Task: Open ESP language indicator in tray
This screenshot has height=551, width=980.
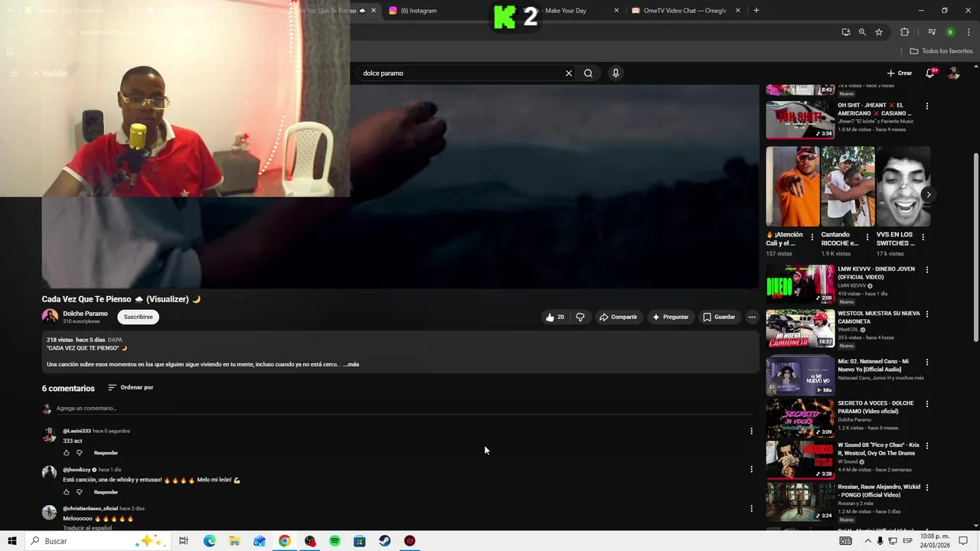Action: 907,541
